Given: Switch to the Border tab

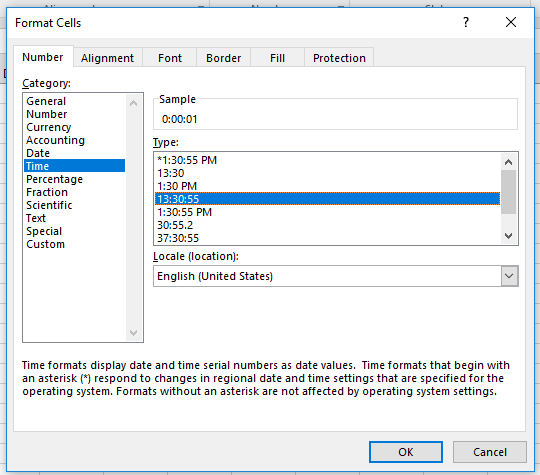Looking at the screenshot, I should tap(224, 58).
